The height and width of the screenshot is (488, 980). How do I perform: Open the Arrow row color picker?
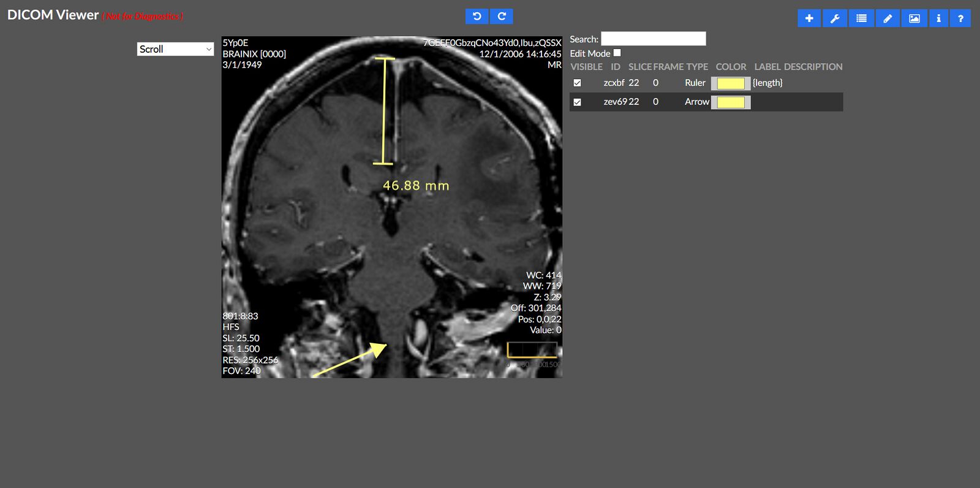tap(730, 102)
